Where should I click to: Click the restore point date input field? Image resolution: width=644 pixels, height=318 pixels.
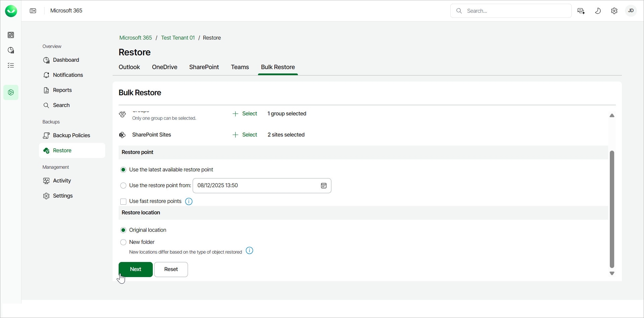255,186
